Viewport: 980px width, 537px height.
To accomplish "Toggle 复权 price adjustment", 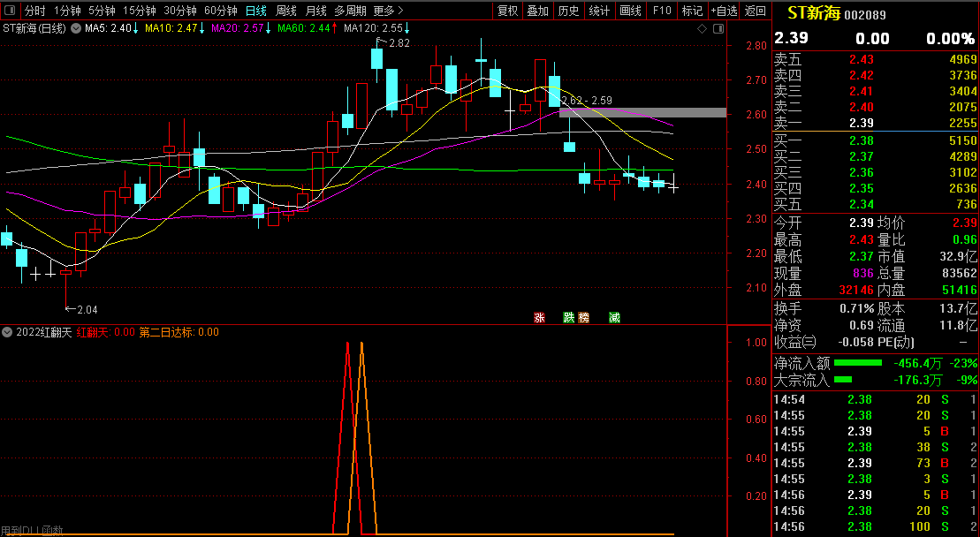I will (508, 11).
